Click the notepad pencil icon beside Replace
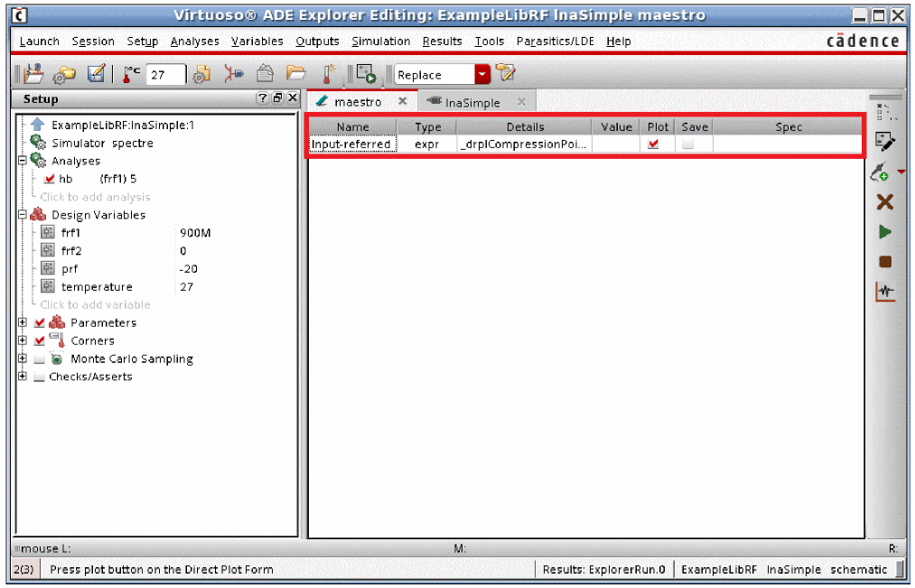 coord(505,73)
